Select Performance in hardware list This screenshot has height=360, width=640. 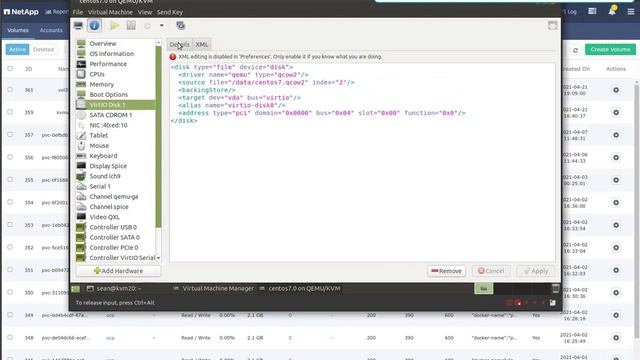click(115, 64)
